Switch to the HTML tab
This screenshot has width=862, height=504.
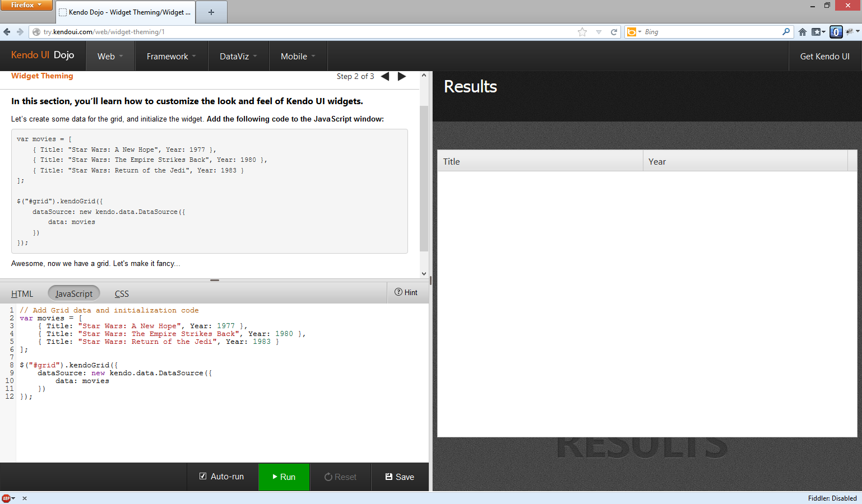22,294
